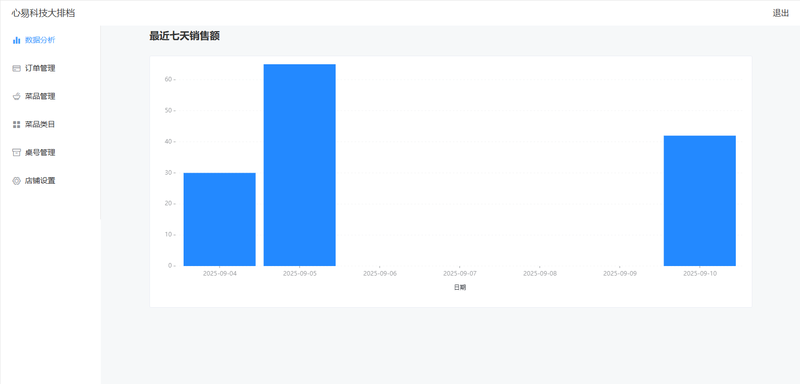The height and width of the screenshot is (384, 800).
Task: Click the 订单管理 card icon
Action: pos(16,68)
